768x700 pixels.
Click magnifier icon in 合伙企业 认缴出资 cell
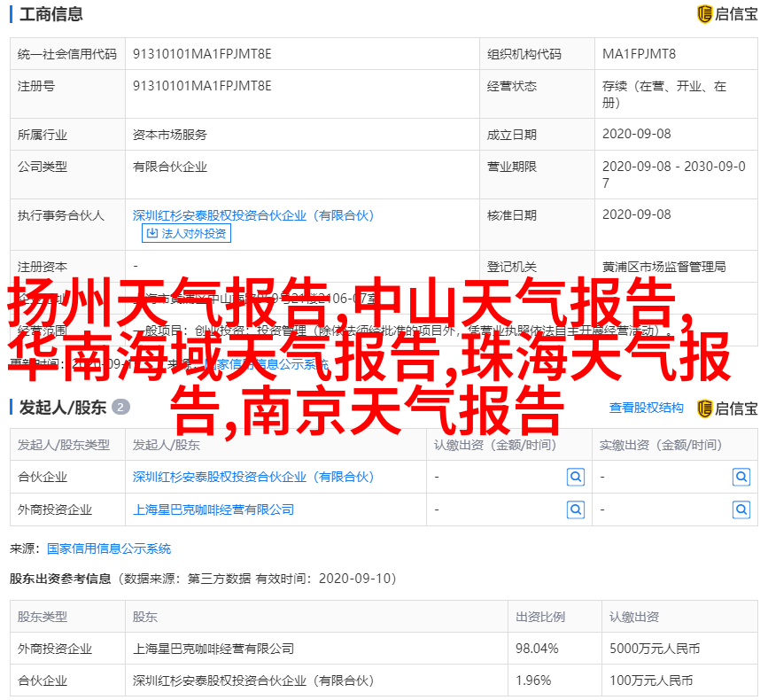[576, 477]
